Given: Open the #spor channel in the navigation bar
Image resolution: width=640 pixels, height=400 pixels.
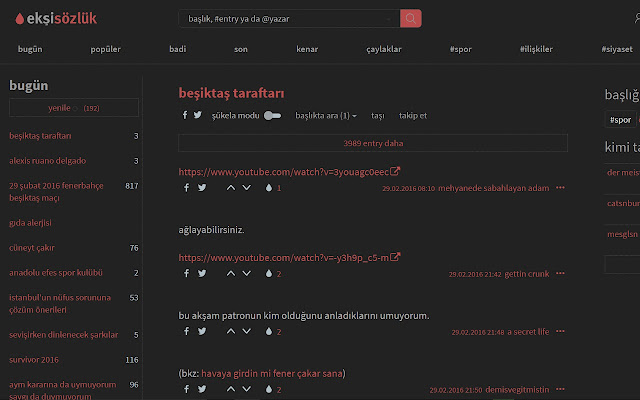Looking at the screenshot, I should pyautogui.click(x=460, y=49).
